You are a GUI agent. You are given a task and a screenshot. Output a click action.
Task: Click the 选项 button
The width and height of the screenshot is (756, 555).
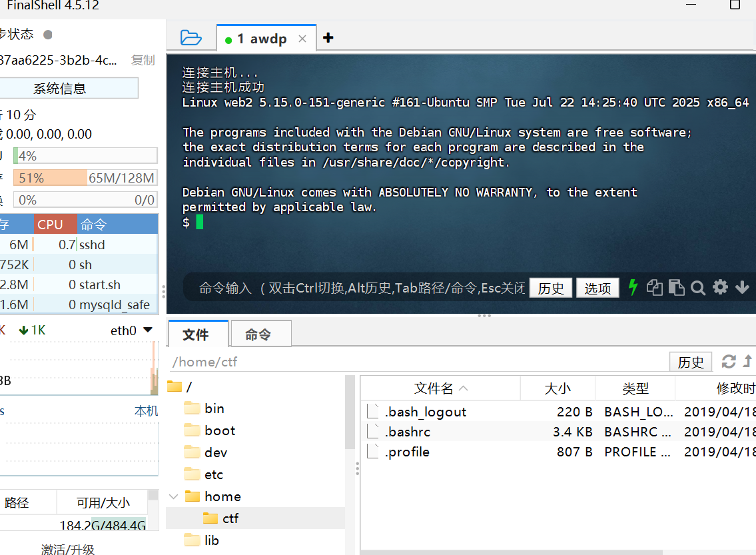point(597,288)
